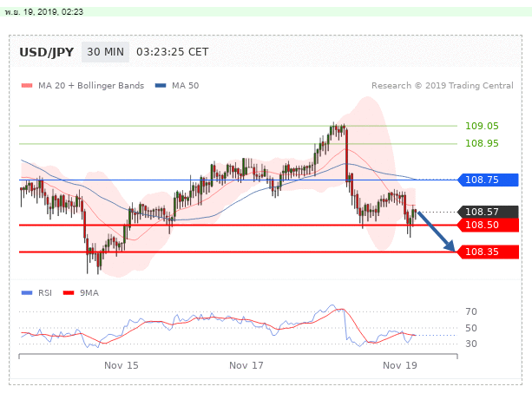The width and height of the screenshot is (532, 393).
Task: Click the 30 MIN timeframe button
Action: (x=105, y=52)
